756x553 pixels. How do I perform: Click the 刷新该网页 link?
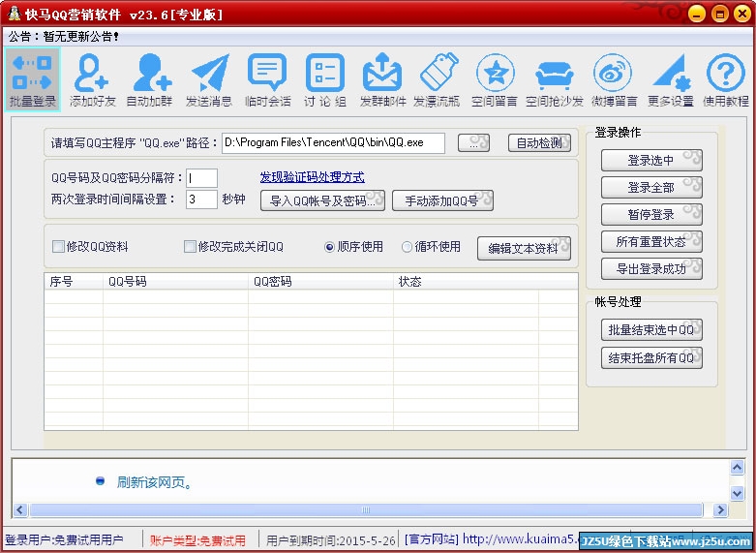(154, 482)
